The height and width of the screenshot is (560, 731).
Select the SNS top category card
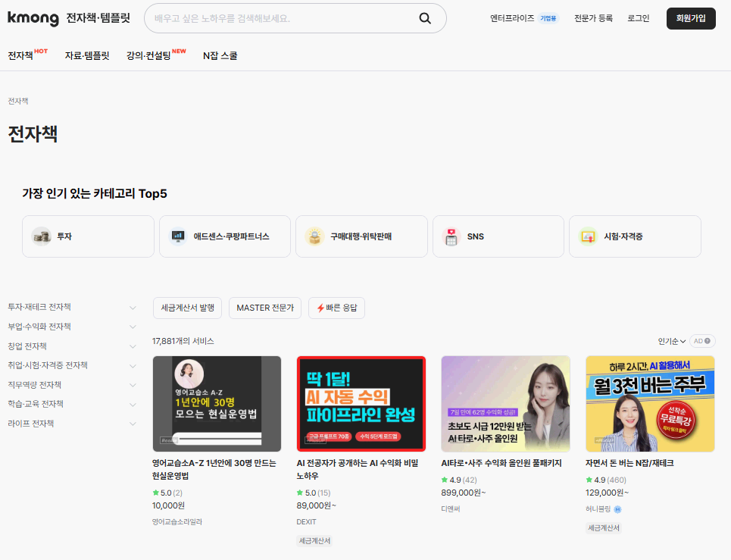tap(498, 236)
